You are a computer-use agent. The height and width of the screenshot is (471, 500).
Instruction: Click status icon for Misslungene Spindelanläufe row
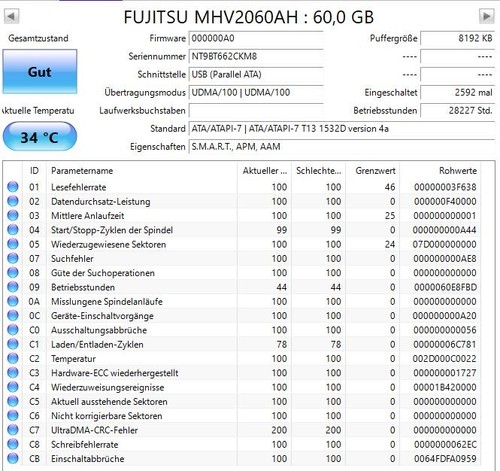[x=13, y=301]
